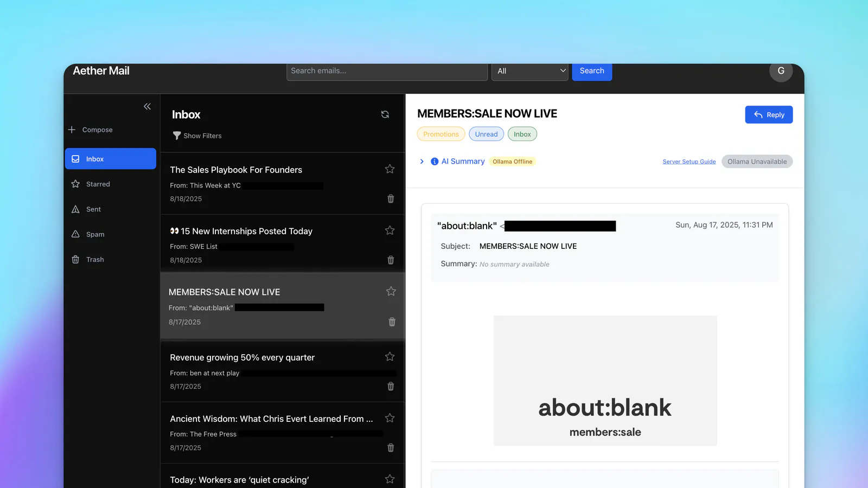Open the Trash folder
This screenshot has height=488, width=868.
pyautogui.click(x=111, y=259)
